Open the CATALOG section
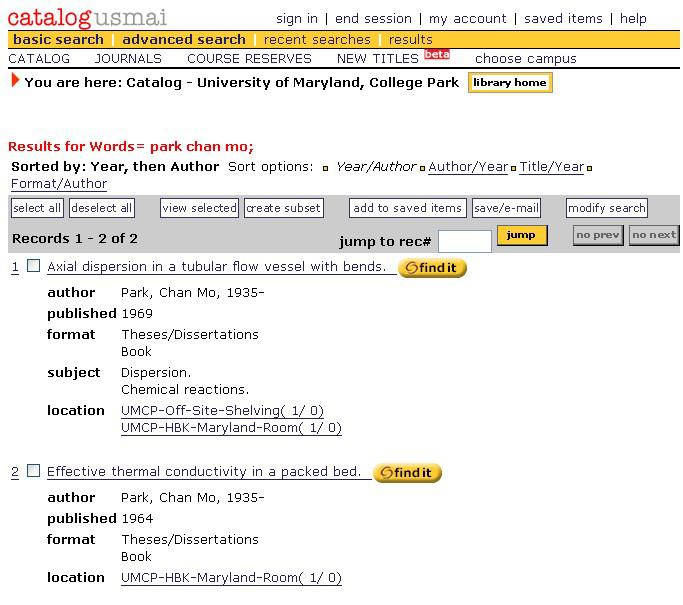 click(x=39, y=58)
